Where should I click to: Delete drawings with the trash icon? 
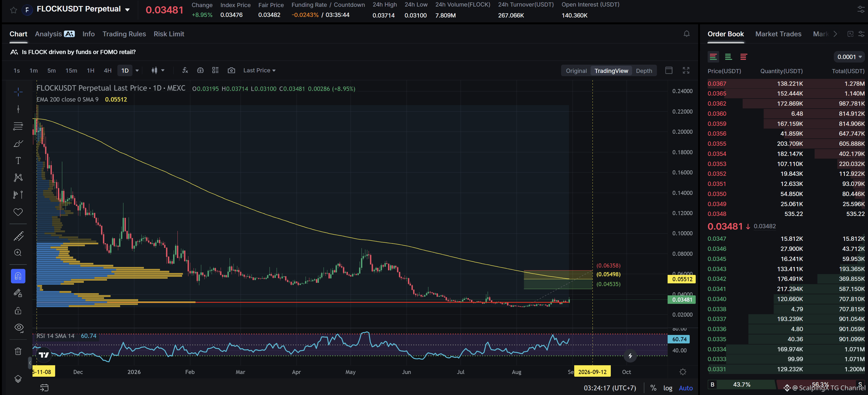coord(18,351)
